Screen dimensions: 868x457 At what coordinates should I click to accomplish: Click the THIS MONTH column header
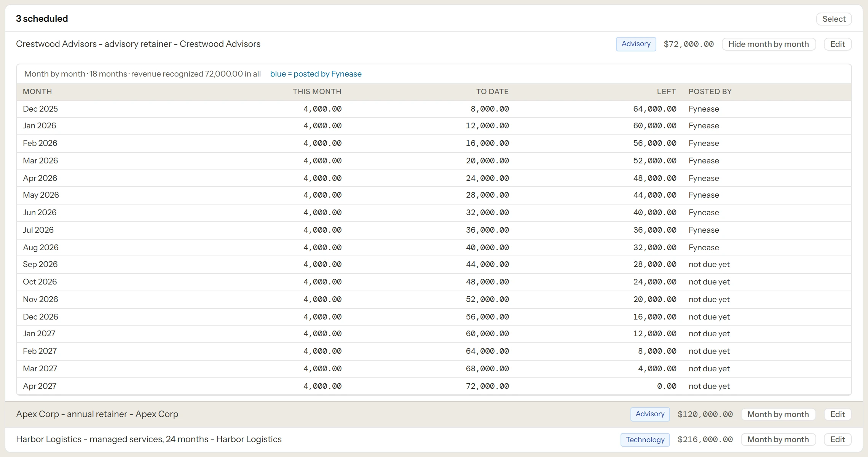317,91
